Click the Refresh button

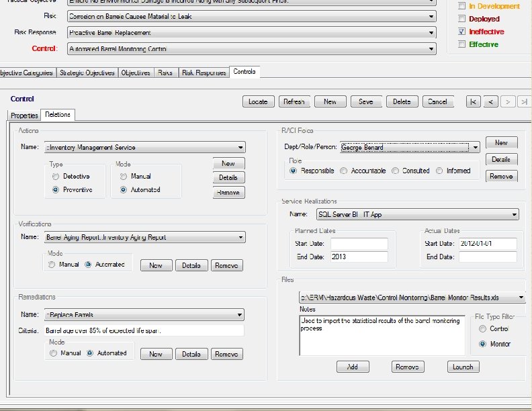pos(294,101)
